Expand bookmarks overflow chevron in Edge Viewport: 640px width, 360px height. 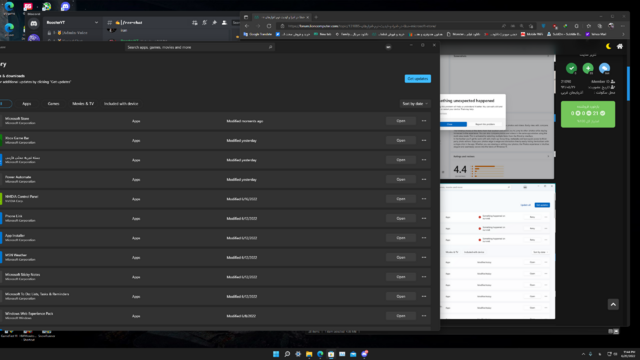(623, 34)
